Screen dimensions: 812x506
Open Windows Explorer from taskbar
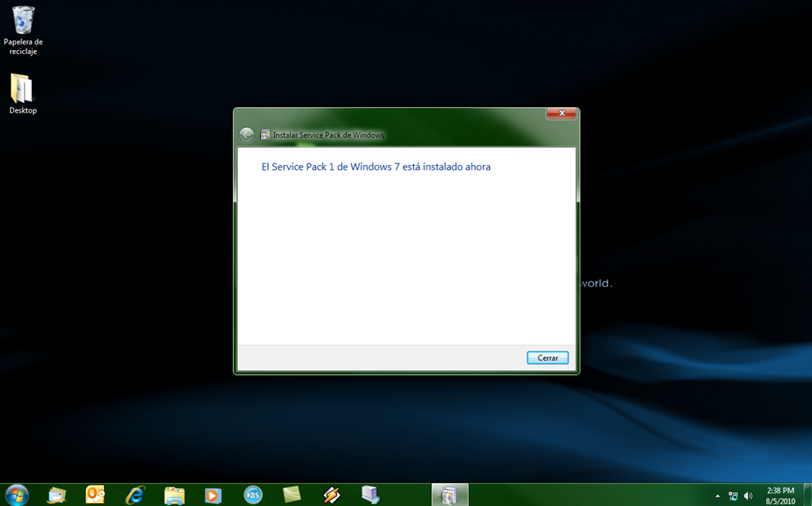(x=174, y=495)
